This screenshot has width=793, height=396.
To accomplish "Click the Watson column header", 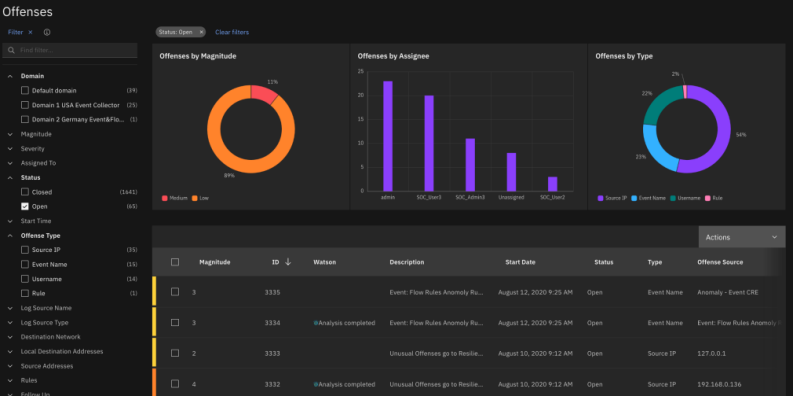I will coord(325,262).
